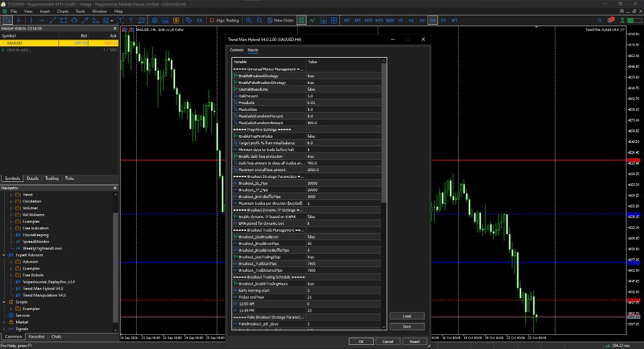Viewport: 644px width, 349px height.
Task: Click the Reset button in EA dialog
Action: coord(415,341)
